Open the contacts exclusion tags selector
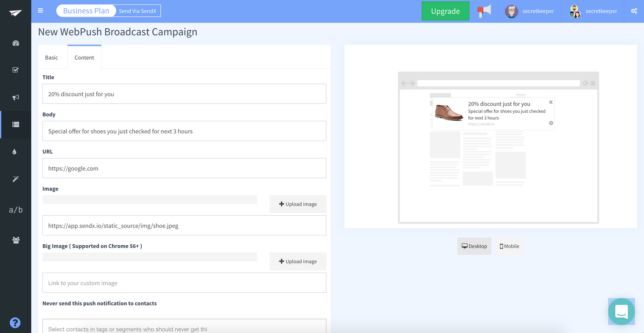 (184, 328)
